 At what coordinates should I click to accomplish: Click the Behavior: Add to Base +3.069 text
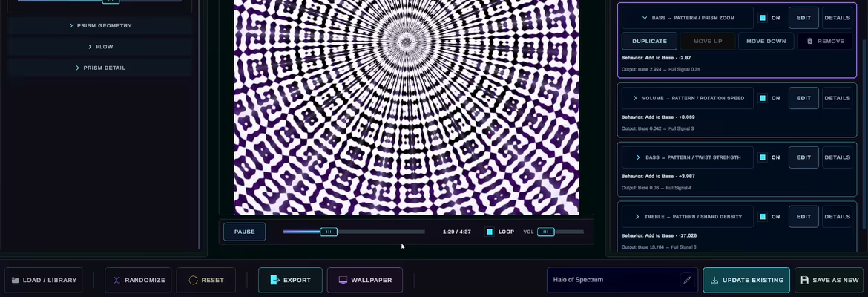click(x=658, y=117)
